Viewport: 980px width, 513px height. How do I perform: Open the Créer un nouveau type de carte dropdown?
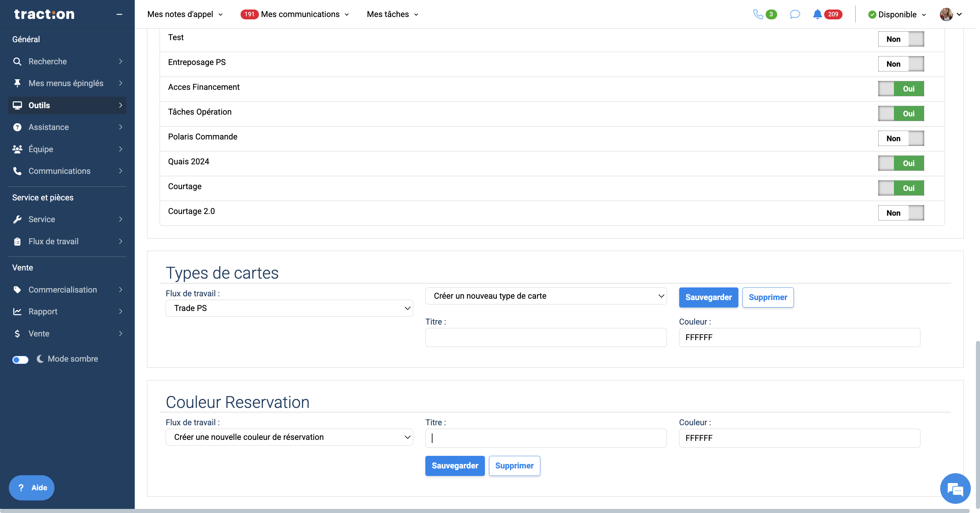pos(545,296)
